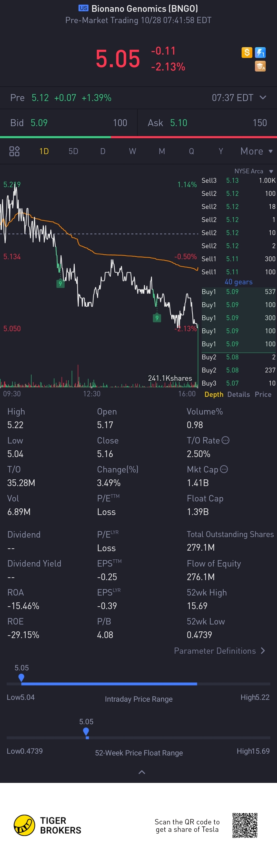Image resolution: width=277 pixels, height=868 pixels.
Task: Select the 1D chart tab
Action: click(44, 151)
